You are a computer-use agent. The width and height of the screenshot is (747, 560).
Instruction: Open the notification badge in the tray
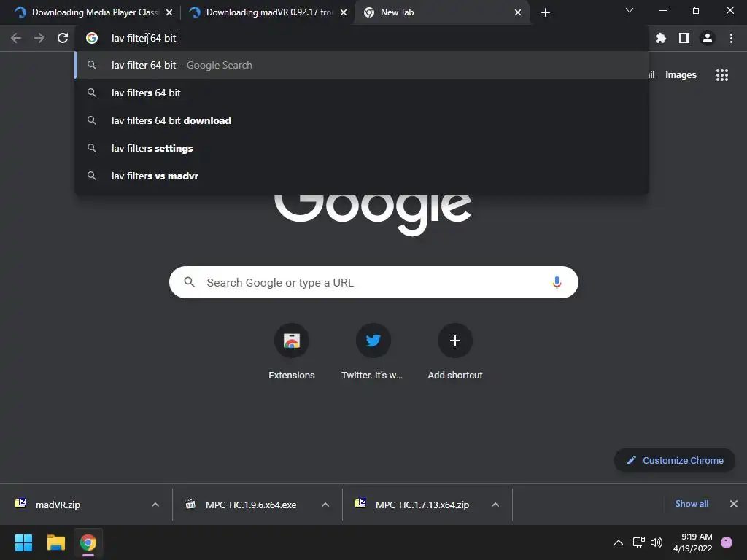727,542
